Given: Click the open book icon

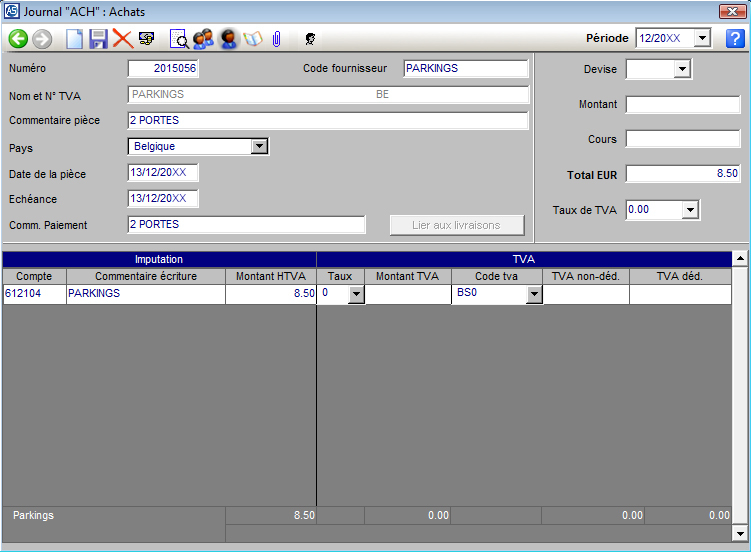Looking at the screenshot, I should pos(252,39).
